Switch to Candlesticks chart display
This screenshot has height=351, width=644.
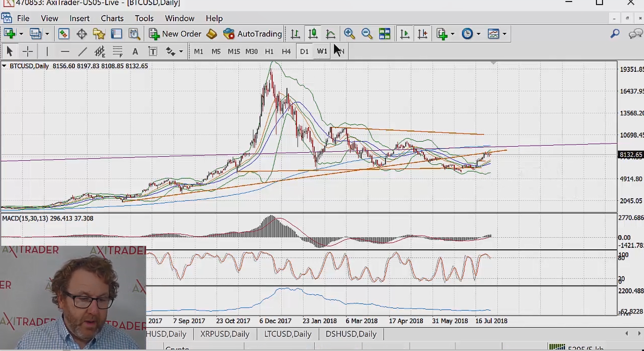tap(313, 34)
